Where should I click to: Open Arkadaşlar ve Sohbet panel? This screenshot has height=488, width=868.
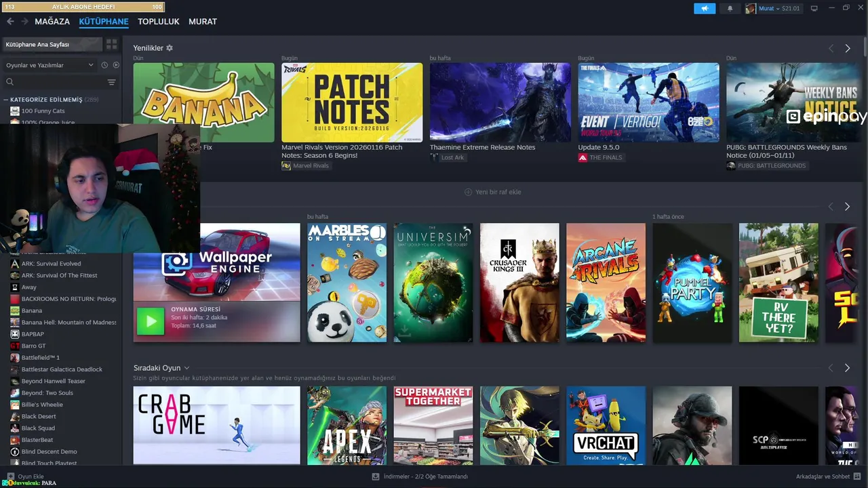click(829, 476)
